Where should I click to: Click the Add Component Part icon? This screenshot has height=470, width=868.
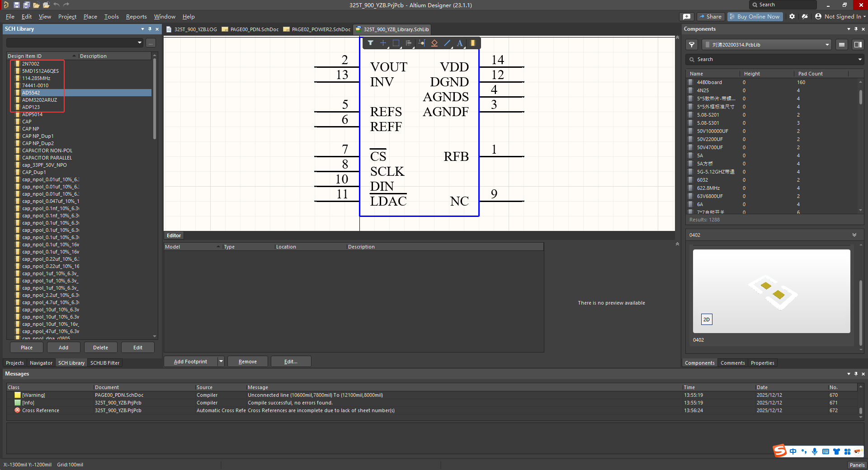473,43
